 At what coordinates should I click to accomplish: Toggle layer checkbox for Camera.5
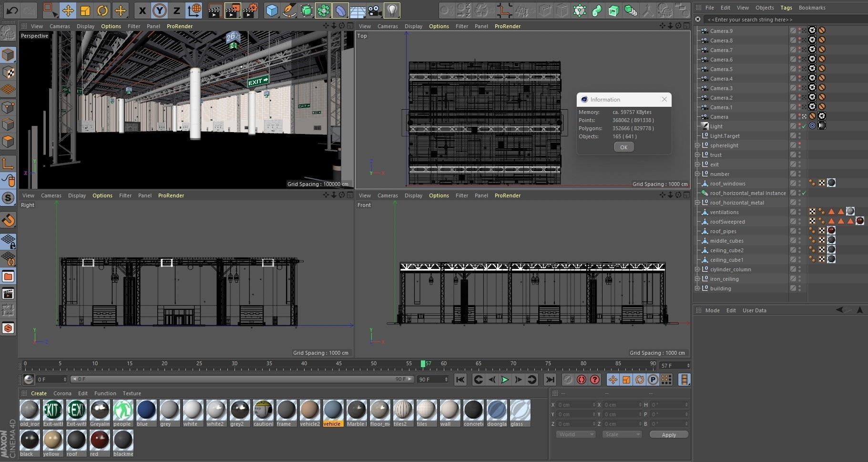793,69
